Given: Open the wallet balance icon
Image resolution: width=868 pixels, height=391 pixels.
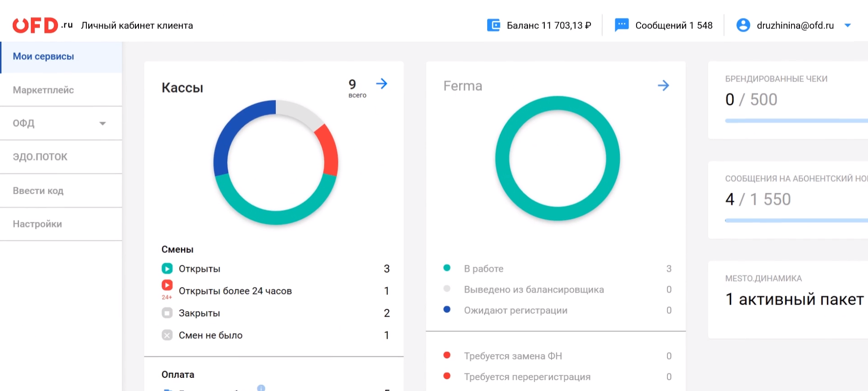Looking at the screenshot, I should coord(494,25).
